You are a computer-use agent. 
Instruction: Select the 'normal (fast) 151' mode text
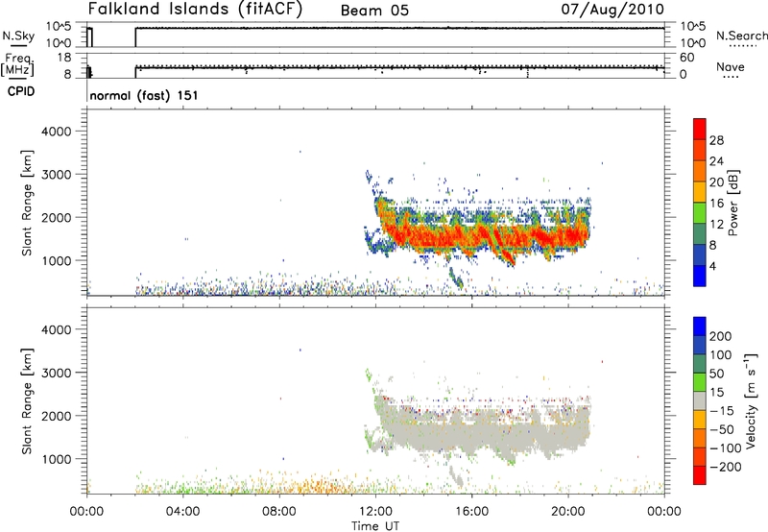tap(144, 95)
